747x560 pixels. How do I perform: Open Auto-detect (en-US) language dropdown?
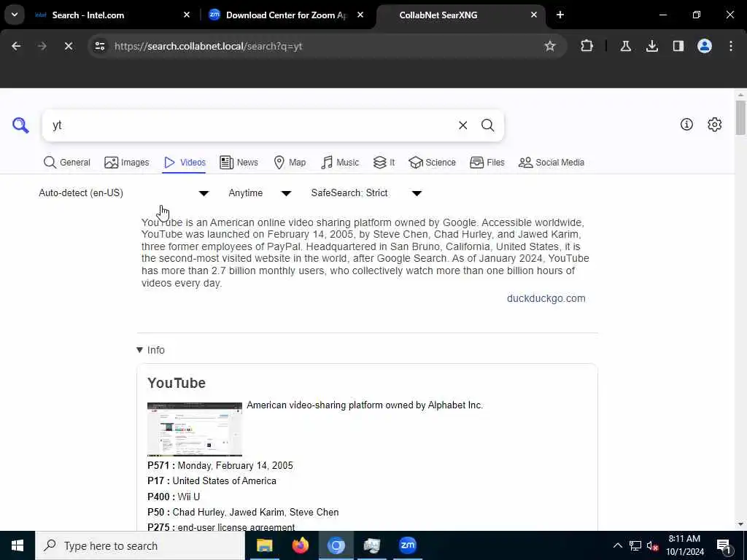pyautogui.click(x=124, y=192)
